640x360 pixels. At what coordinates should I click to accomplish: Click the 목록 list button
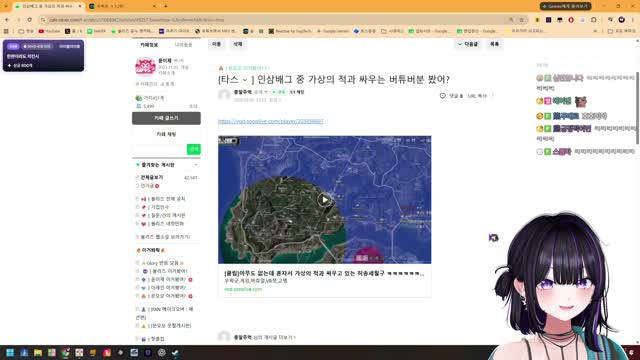tap(494, 44)
